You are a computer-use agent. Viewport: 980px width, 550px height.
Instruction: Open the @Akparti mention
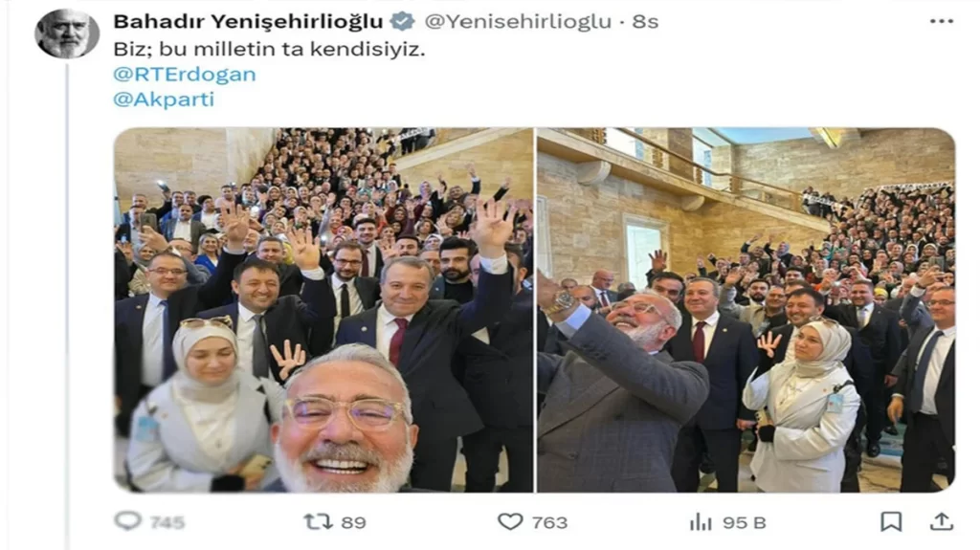(164, 99)
